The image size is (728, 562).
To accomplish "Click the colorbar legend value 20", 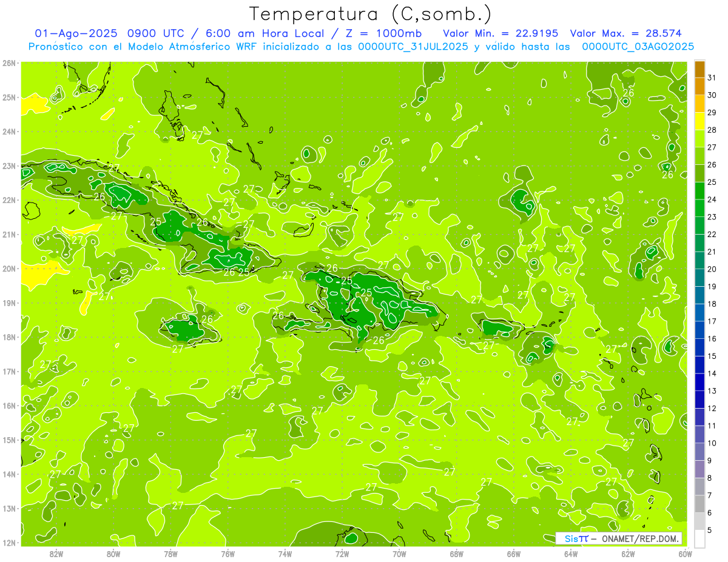I will pyautogui.click(x=712, y=269).
